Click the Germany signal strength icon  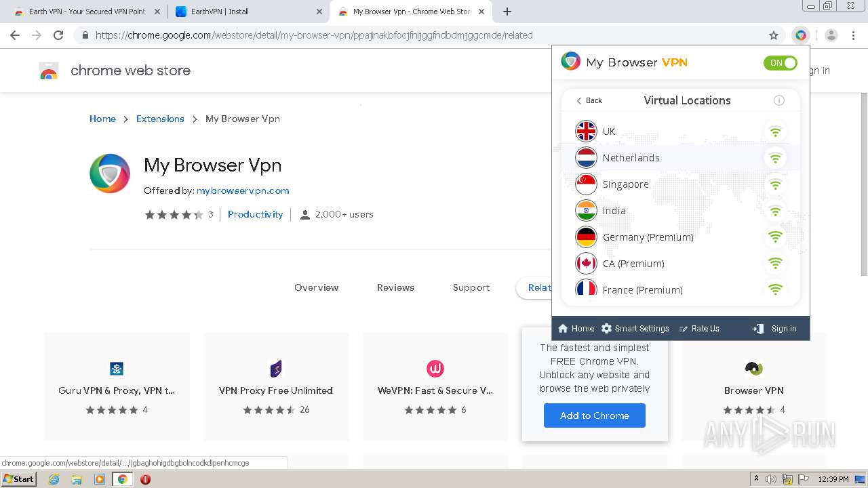pos(775,237)
